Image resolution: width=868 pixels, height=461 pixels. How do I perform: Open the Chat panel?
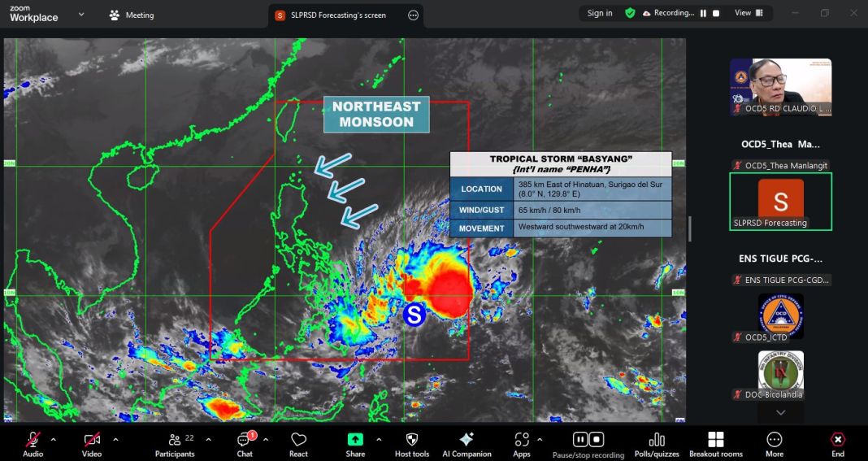click(x=244, y=439)
